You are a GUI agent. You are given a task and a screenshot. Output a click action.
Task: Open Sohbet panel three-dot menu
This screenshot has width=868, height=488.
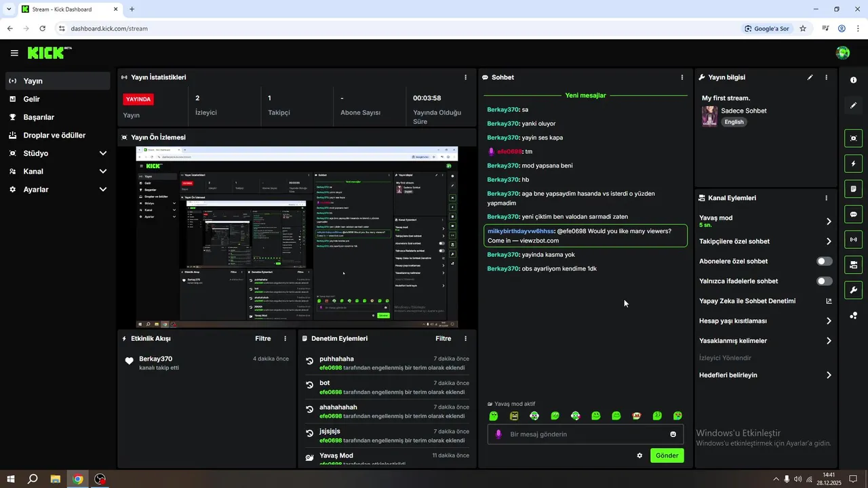[x=682, y=77]
